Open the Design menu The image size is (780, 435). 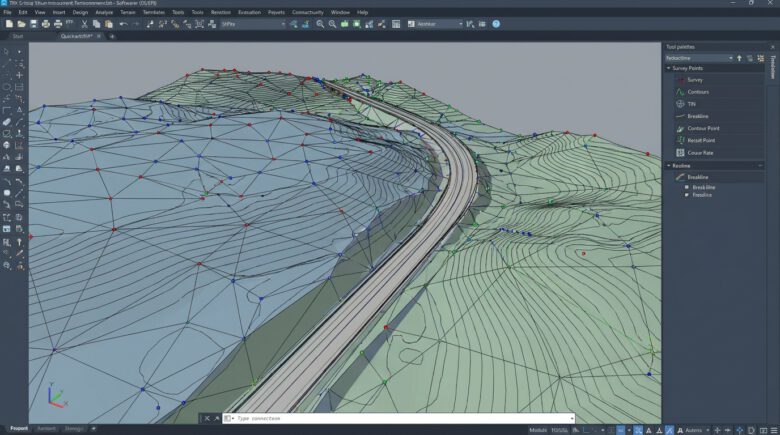(x=80, y=12)
